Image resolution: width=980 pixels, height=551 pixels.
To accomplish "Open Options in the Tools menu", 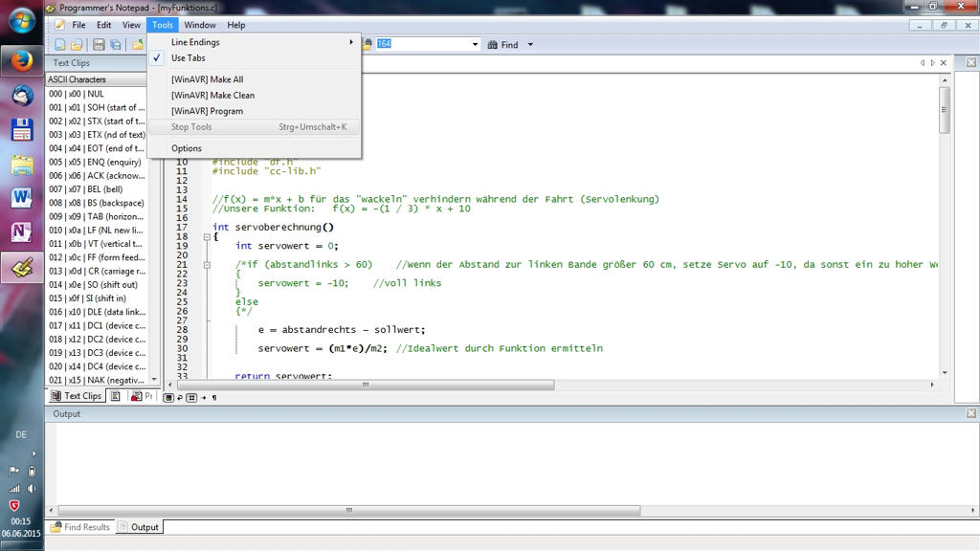I will tap(187, 148).
